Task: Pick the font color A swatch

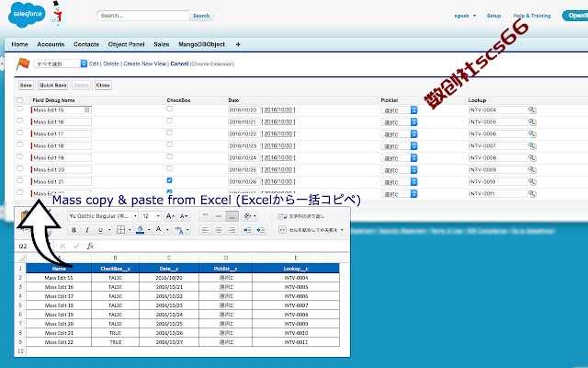Action: click(159, 229)
